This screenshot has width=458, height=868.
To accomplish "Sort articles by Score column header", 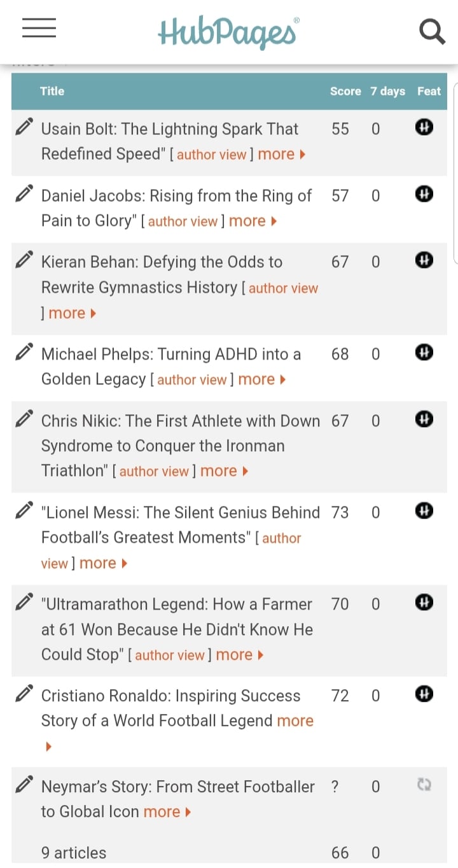I will click(x=345, y=91).
